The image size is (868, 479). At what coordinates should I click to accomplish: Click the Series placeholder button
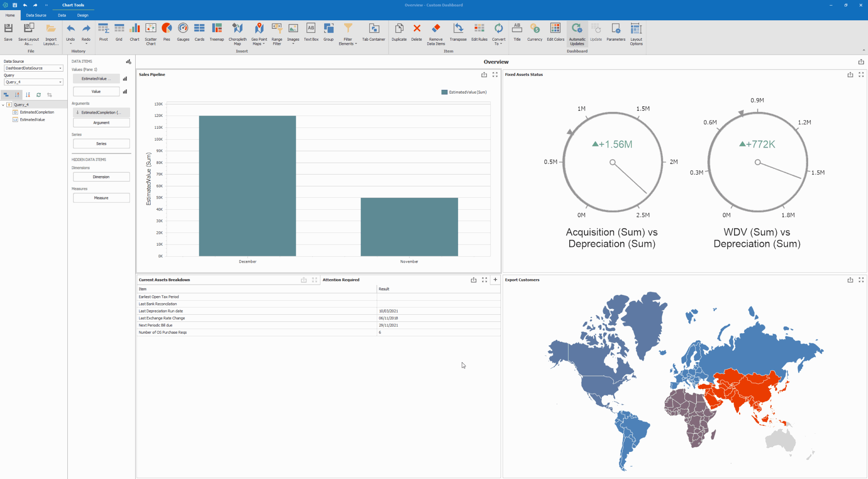click(101, 144)
